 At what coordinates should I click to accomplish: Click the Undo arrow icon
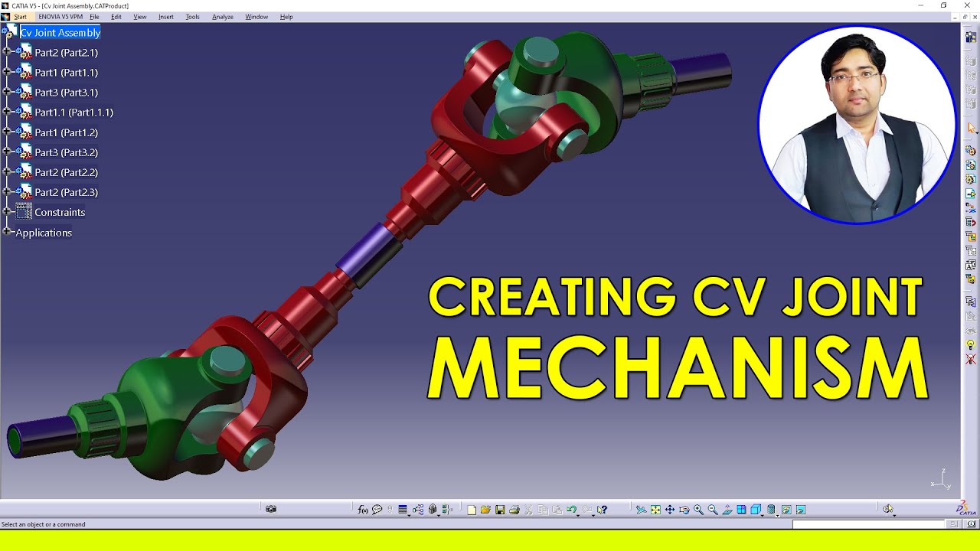pyautogui.click(x=571, y=510)
